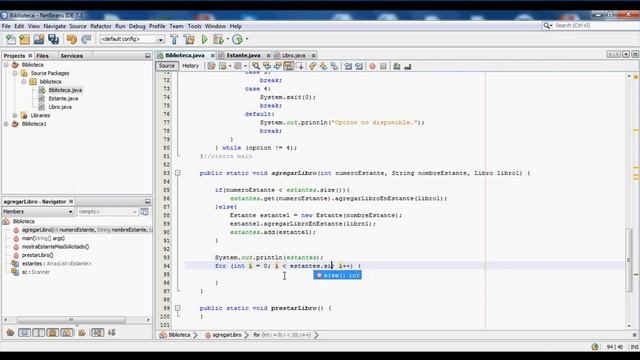This screenshot has height=360, width=640.
Task: Select prestarLibro() in the Navigator
Action: [37, 255]
